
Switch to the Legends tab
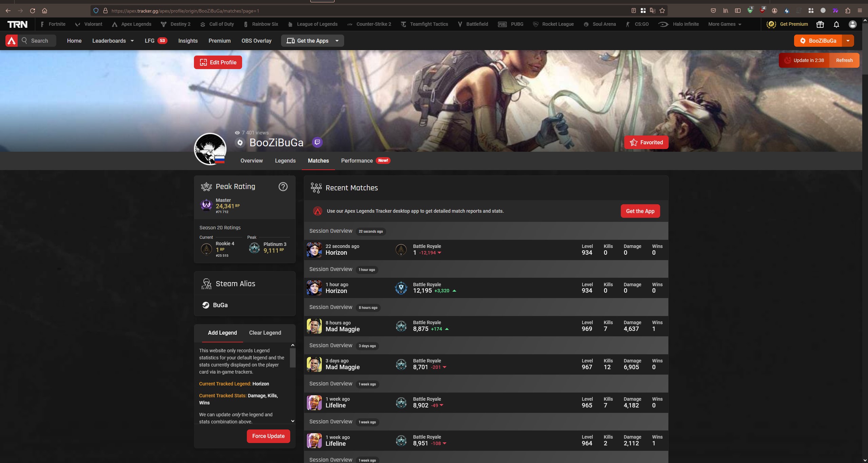point(285,161)
